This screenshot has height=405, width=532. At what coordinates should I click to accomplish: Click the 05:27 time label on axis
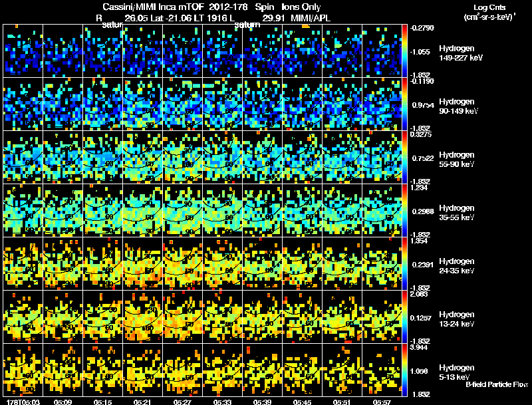pyautogui.click(x=182, y=402)
